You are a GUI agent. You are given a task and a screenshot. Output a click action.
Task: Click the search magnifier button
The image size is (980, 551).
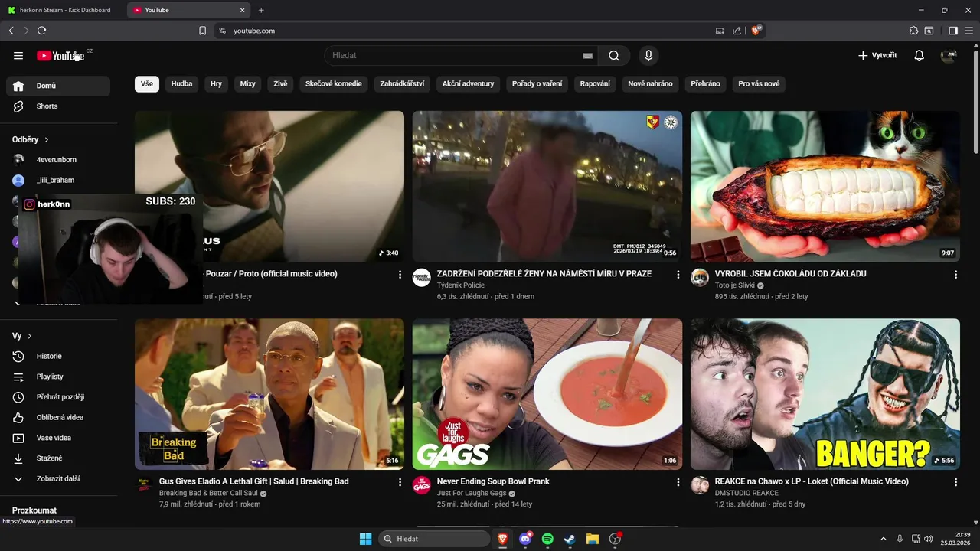pos(614,55)
